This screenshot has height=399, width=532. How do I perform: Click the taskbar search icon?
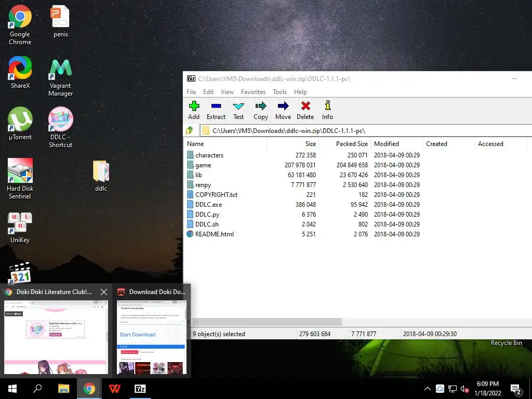point(37,389)
